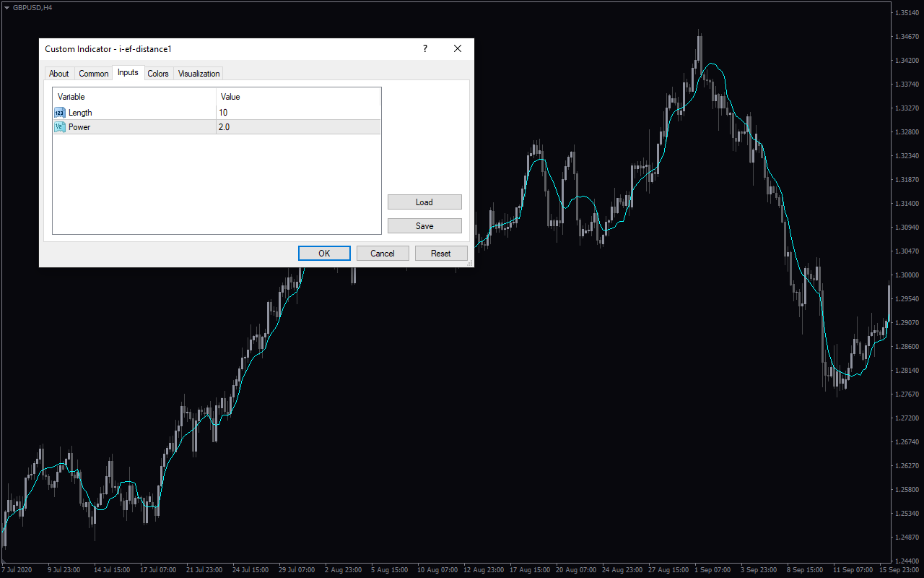The width and height of the screenshot is (924, 578).
Task: Close the Custom Indicator dialog
Action: pyautogui.click(x=458, y=48)
